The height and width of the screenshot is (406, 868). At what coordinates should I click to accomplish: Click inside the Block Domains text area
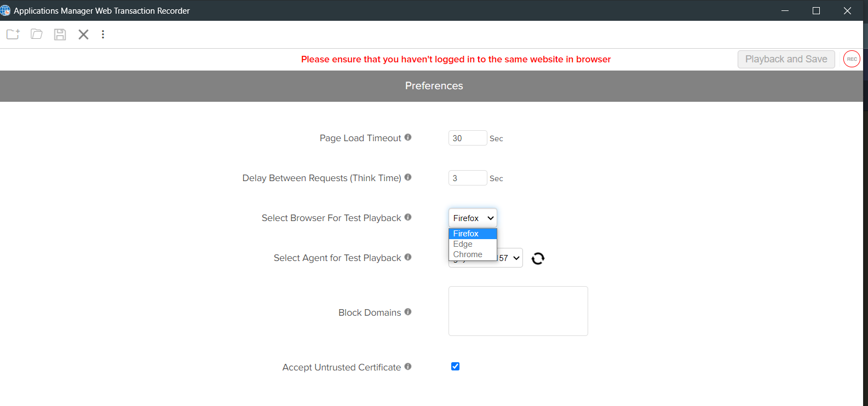click(x=518, y=311)
